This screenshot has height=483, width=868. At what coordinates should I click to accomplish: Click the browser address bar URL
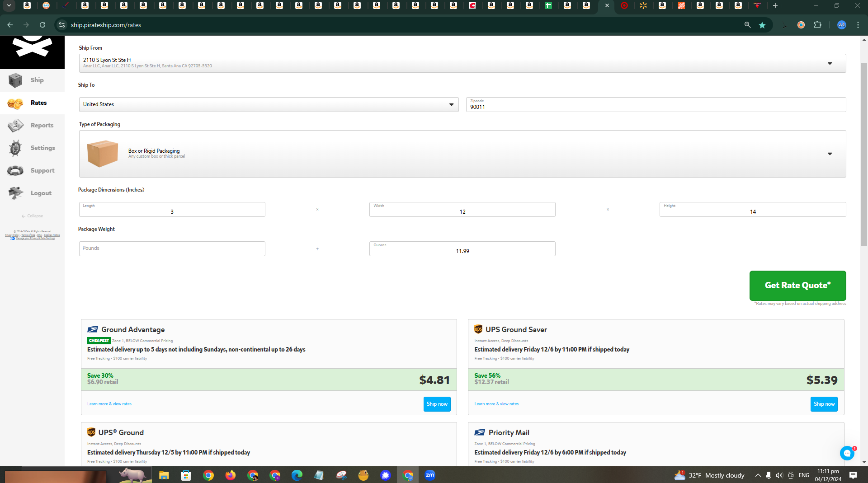point(106,25)
